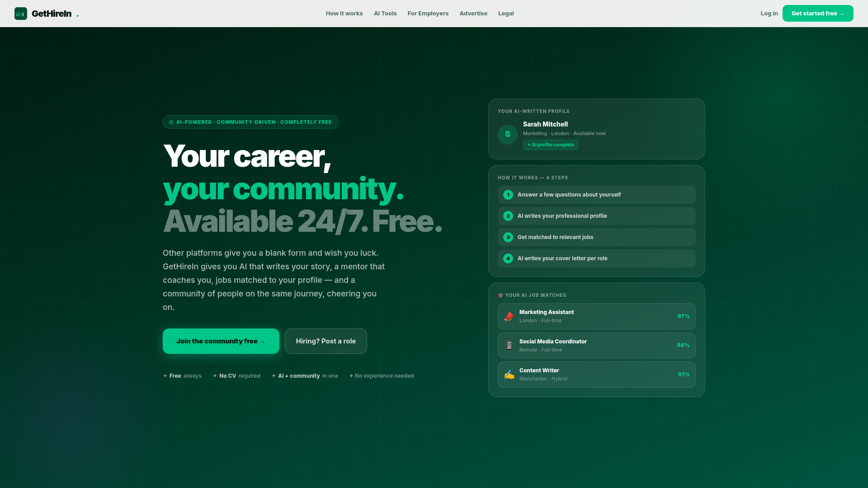868x488 pixels.
Task: Click 'AI + community in one' text
Action: (305, 376)
